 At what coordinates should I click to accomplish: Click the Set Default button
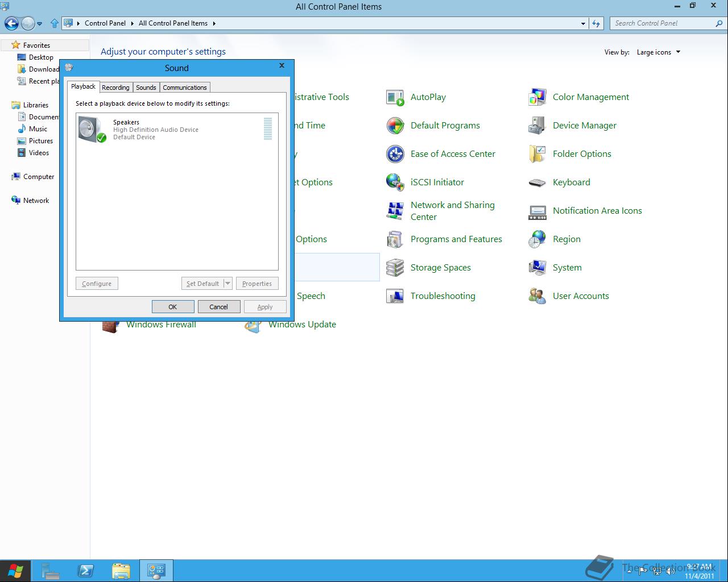pyautogui.click(x=202, y=284)
